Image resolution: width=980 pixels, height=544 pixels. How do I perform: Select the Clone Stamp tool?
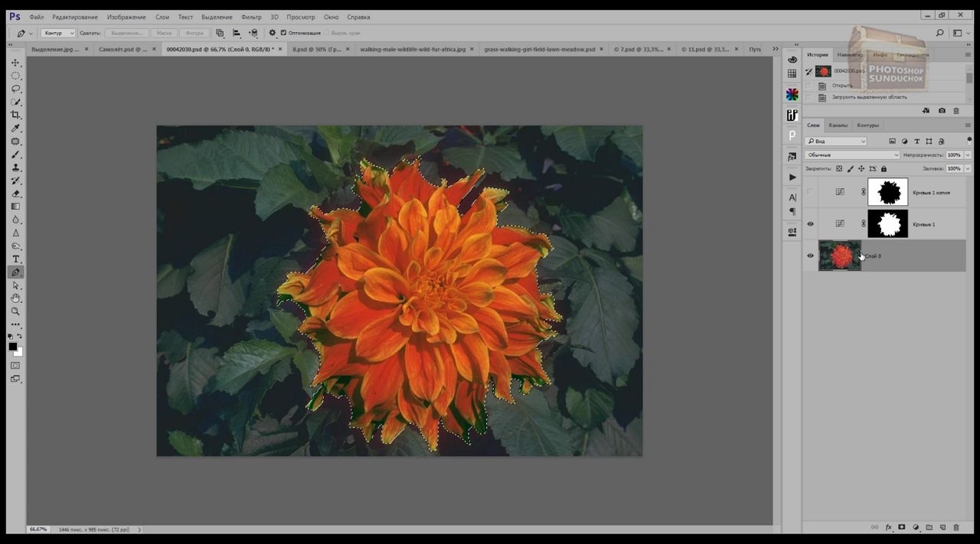15,168
